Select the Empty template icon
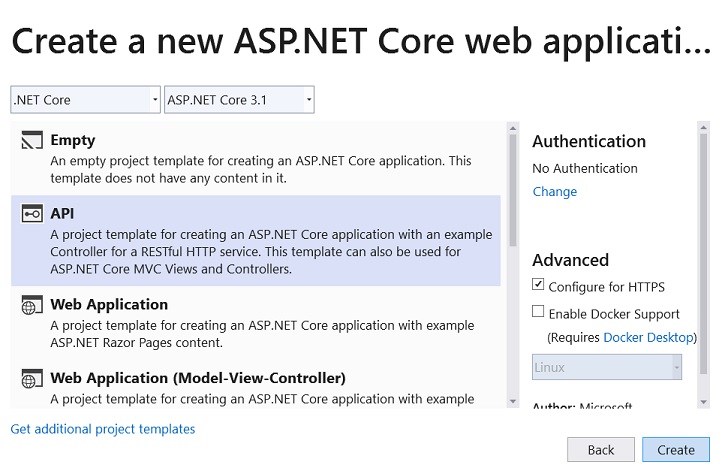The height and width of the screenshot is (471, 728). [x=32, y=140]
